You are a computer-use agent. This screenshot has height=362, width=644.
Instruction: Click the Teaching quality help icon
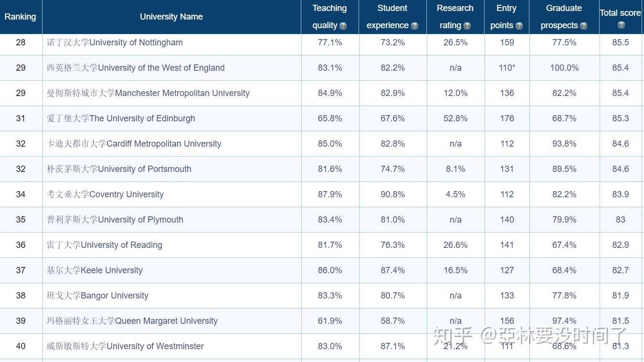click(x=343, y=26)
